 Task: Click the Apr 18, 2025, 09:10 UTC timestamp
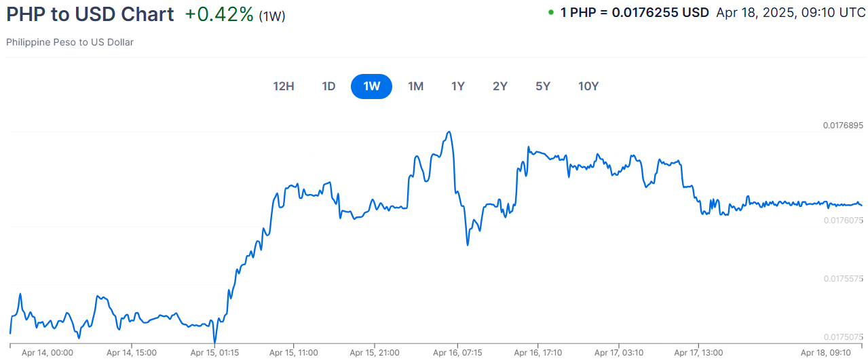[791, 13]
